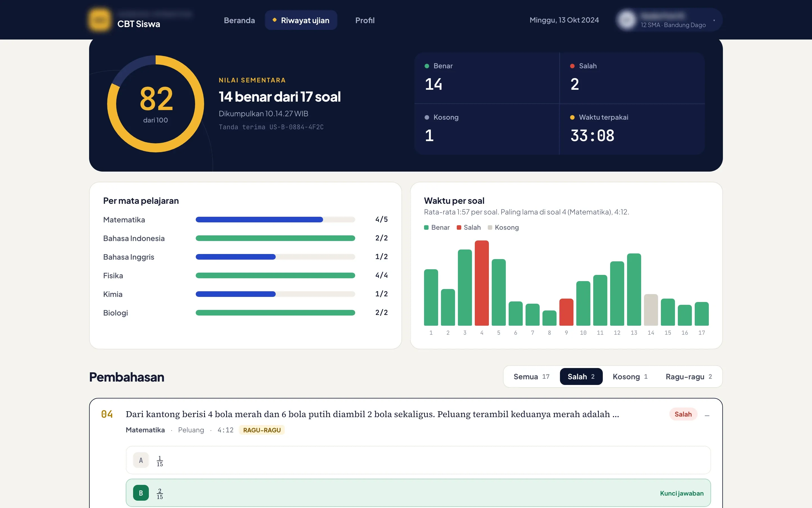The height and width of the screenshot is (508, 812).
Task: Select answer option B marked Kunci jawaban
Action: pyautogui.click(x=418, y=493)
